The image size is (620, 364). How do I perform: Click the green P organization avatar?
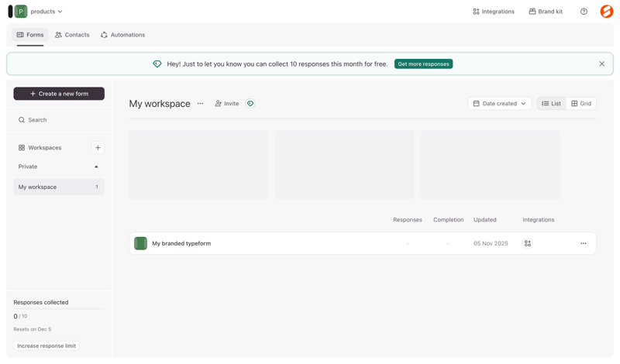point(21,12)
